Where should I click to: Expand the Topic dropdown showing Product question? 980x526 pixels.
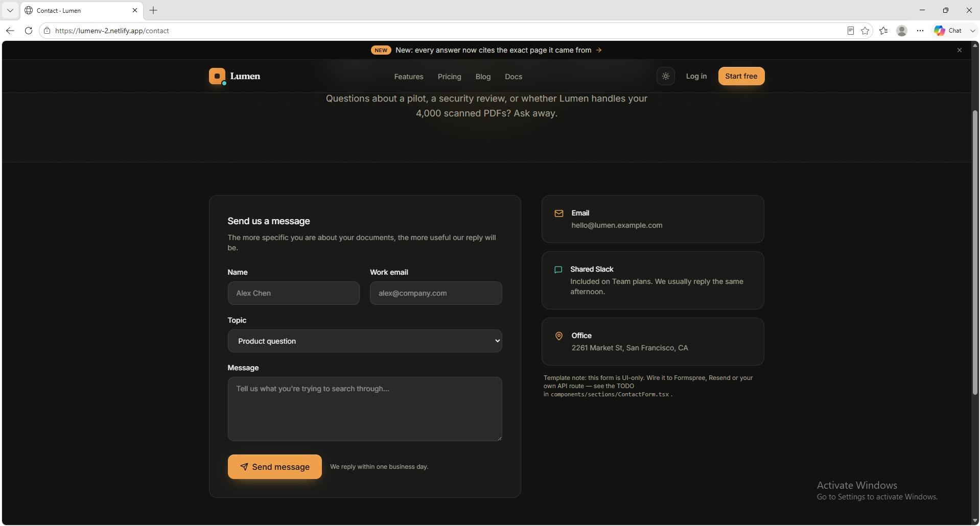coord(365,341)
